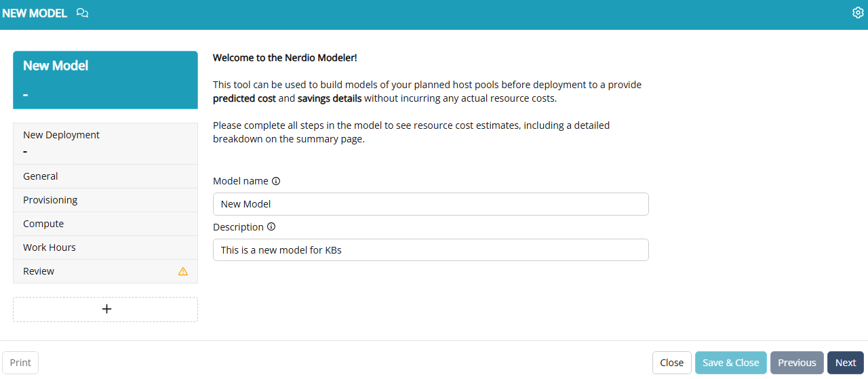Image resolution: width=868 pixels, height=379 pixels.
Task: Click the info icon next to Description
Action: tap(271, 227)
